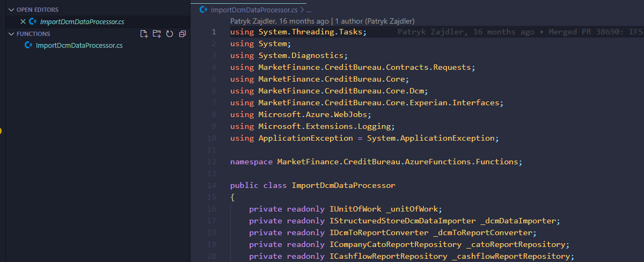Click the New Folder icon in FUNCTIONS
Viewport: 644px width, 262px height.
click(157, 34)
